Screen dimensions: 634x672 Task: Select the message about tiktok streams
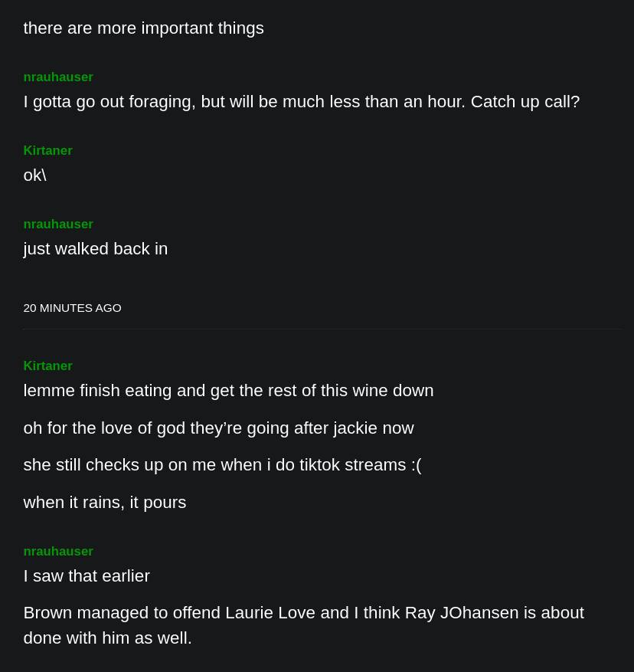[222, 465]
